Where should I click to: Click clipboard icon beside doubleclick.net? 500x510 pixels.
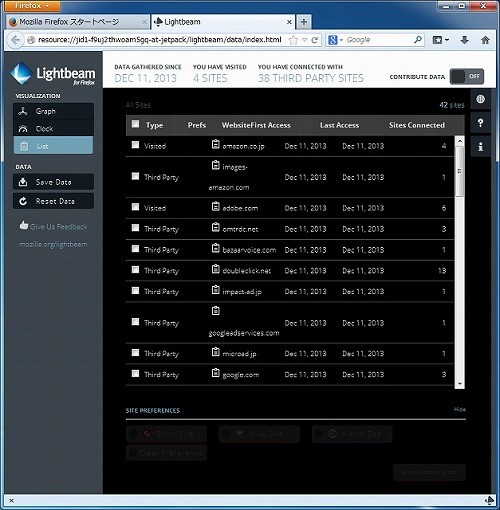coord(216,269)
